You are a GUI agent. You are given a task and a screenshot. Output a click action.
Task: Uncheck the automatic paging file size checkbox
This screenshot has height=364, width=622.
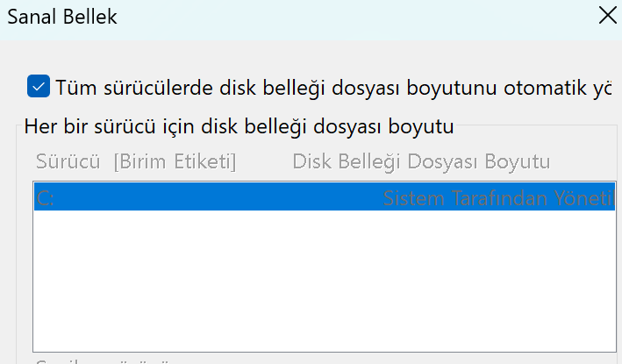coord(39,87)
